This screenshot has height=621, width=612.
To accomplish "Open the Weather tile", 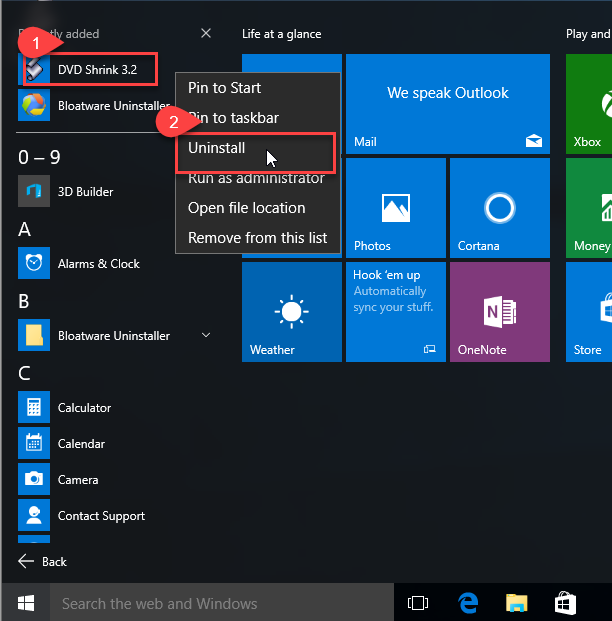I will 292,312.
